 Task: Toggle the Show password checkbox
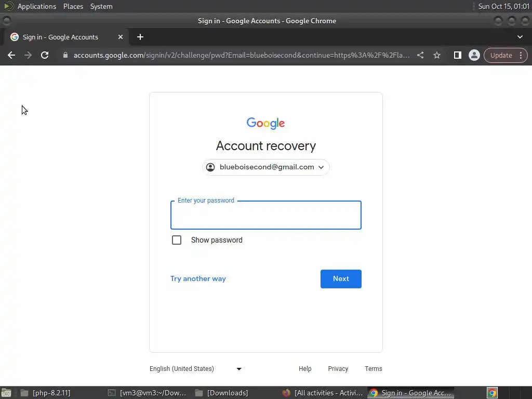[177, 240]
